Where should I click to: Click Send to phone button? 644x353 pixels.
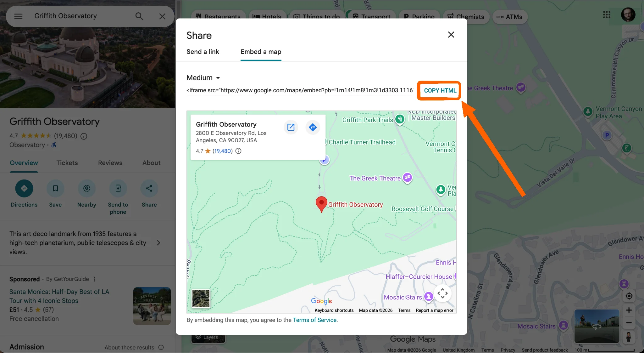pos(118,198)
